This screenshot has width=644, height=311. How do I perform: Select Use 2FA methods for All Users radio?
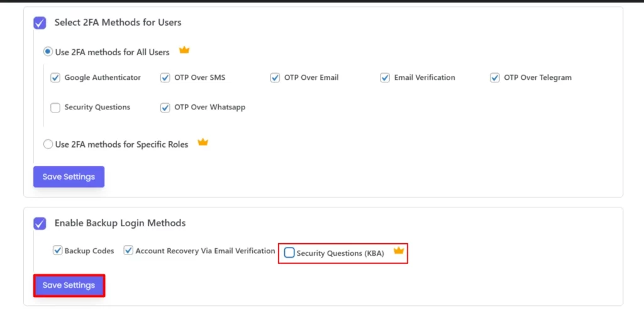coord(48,52)
